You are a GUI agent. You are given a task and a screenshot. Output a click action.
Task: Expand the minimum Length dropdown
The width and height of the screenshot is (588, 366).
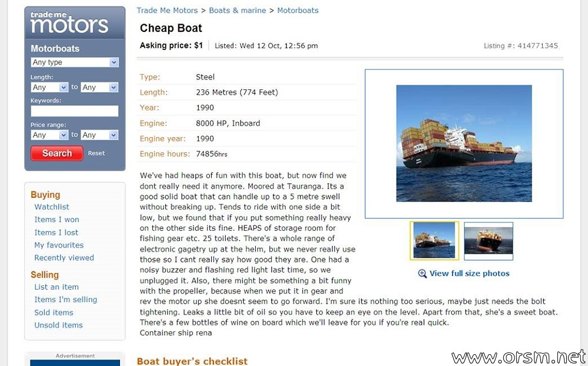(x=49, y=88)
